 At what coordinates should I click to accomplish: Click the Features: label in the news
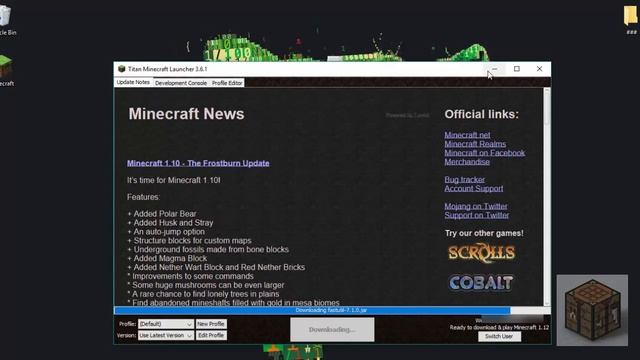click(x=143, y=197)
